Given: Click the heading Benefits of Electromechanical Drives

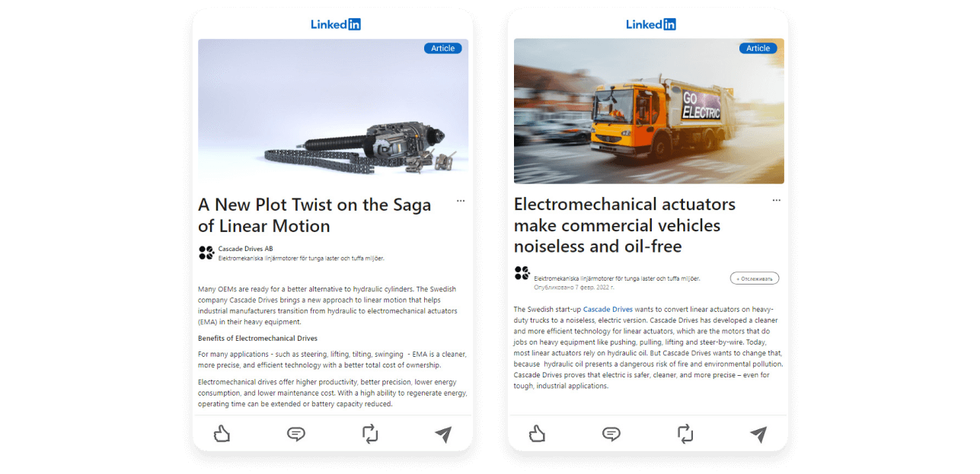Looking at the screenshot, I should tap(257, 338).
